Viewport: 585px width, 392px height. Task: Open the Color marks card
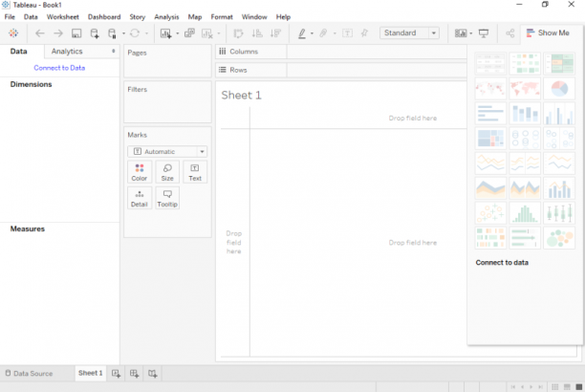pyautogui.click(x=140, y=172)
